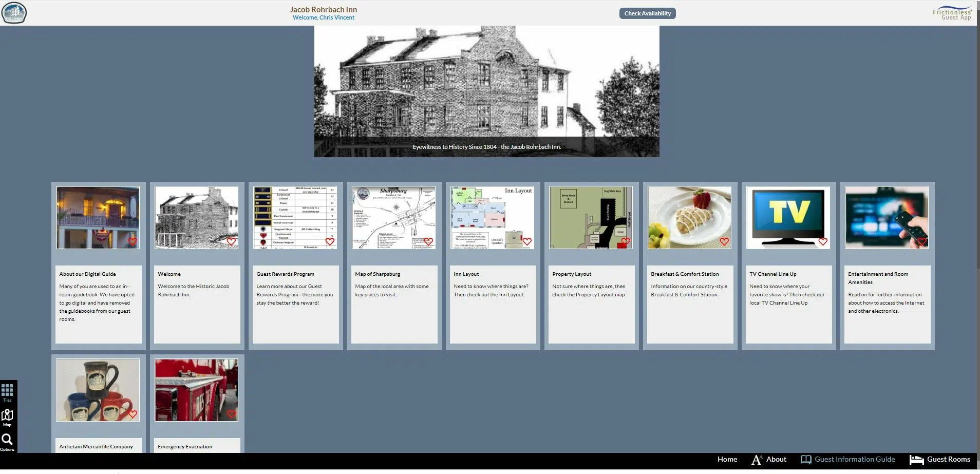Favorite the Antietam Mercantile Company tile
This screenshot has width=980, height=474.
pos(133,414)
